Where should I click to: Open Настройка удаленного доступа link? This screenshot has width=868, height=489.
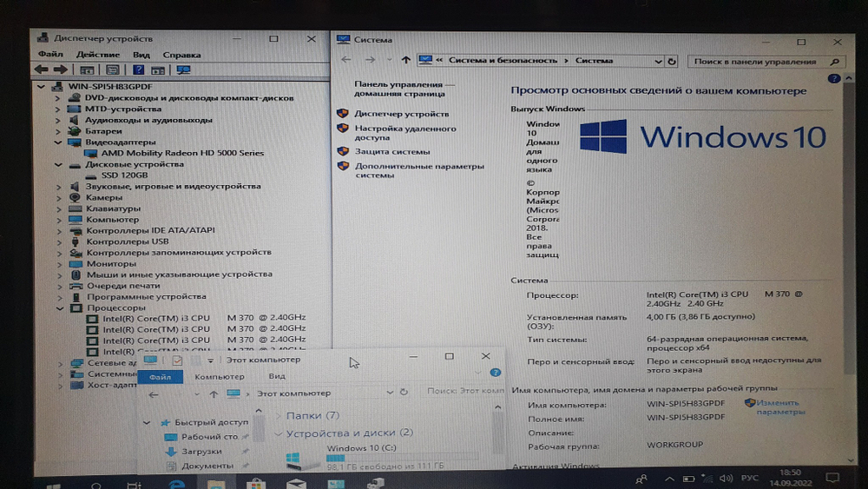[x=405, y=133]
